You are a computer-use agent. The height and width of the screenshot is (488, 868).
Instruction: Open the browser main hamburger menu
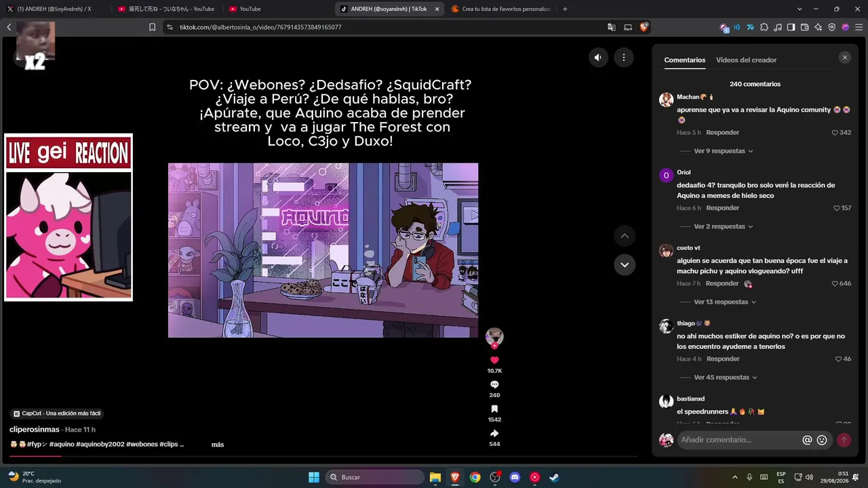pyautogui.click(x=859, y=27)
